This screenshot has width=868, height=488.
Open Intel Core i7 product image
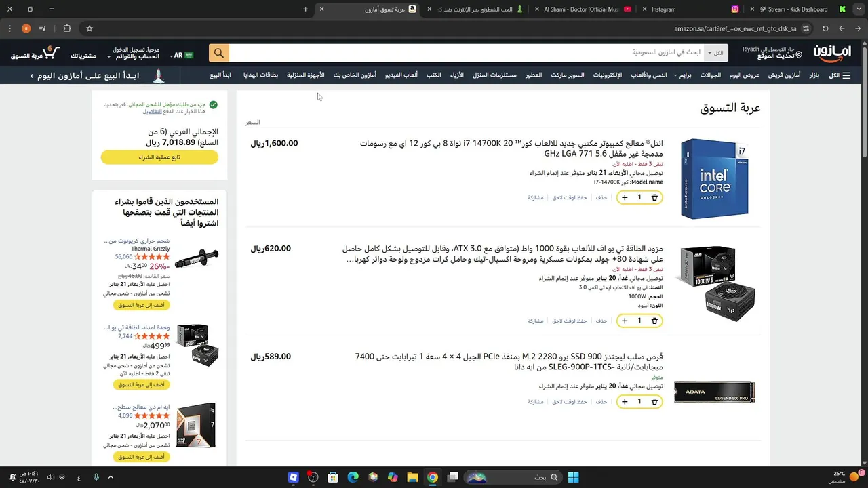click(x=715, y=179)
